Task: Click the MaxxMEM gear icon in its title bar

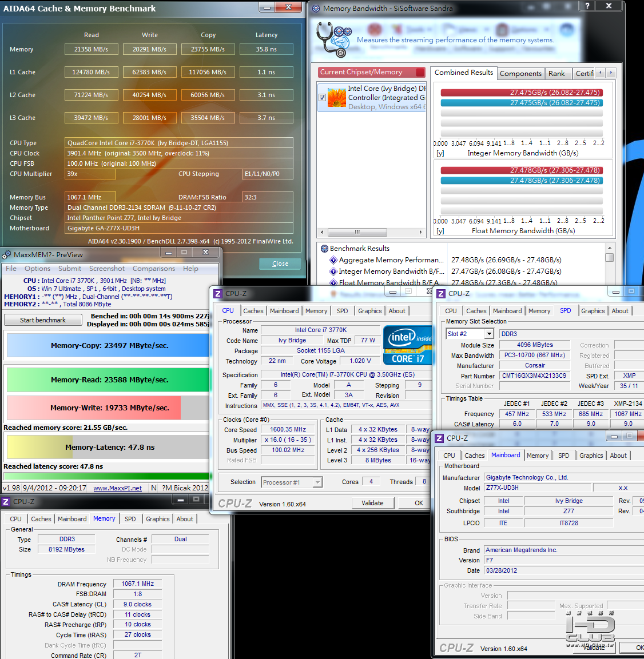Action: click(7, 254)
